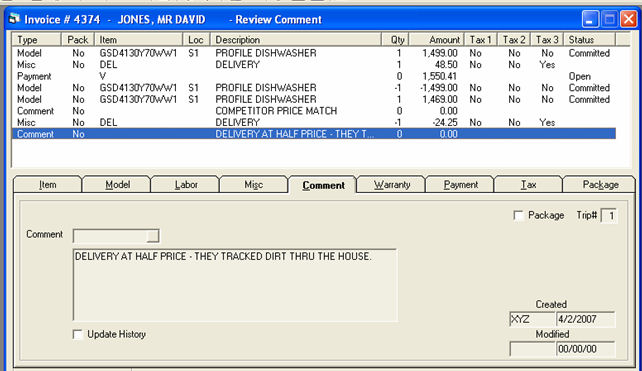The width and height of the screenshot is (642, 371).
Task: Select the DELIVERY row with amount -24.25
Action: coord(314,122)
